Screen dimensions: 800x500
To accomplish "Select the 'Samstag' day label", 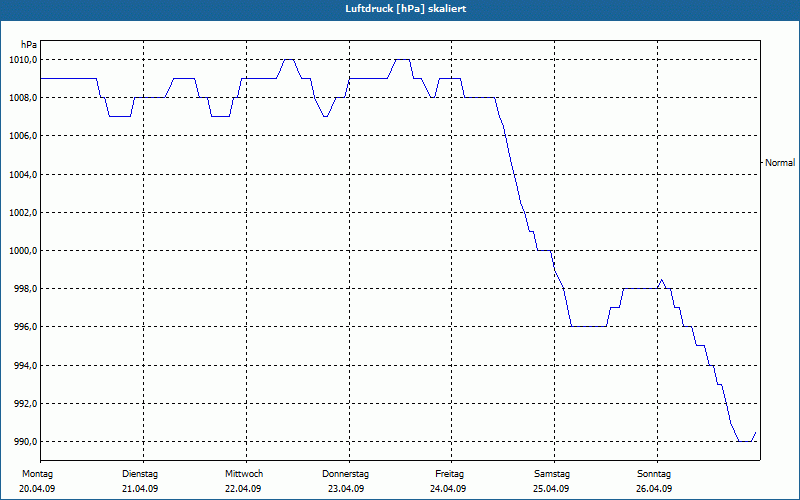I will tap(552, 474).
